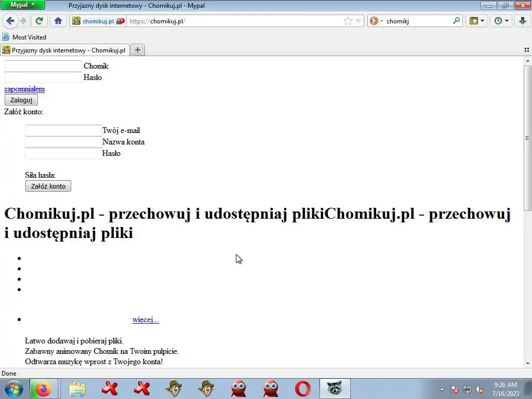
Task: Click the scrollbar down arrow
Action: click(x=527, y=363)
